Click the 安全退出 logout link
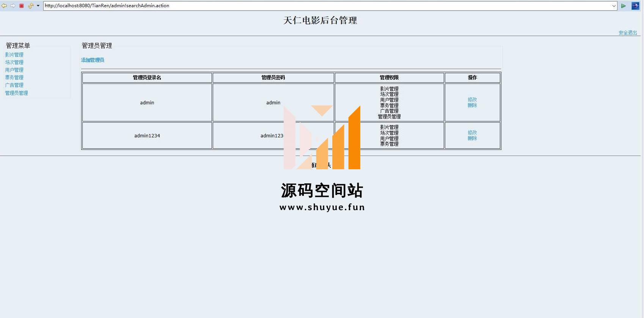The height and width of the screenshot is (318, 644). (628, 33)
